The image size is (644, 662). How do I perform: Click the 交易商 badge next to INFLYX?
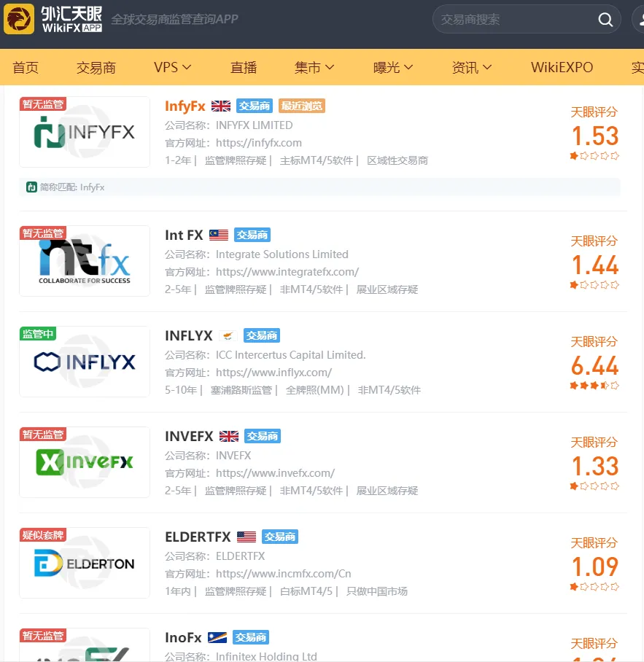click(262, 335)
